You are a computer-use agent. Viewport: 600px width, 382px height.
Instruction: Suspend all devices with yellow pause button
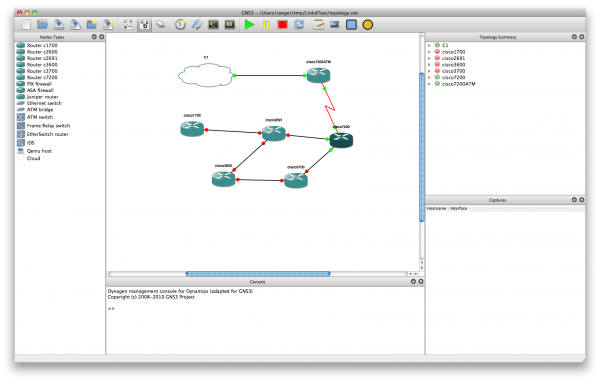[266, 25]
